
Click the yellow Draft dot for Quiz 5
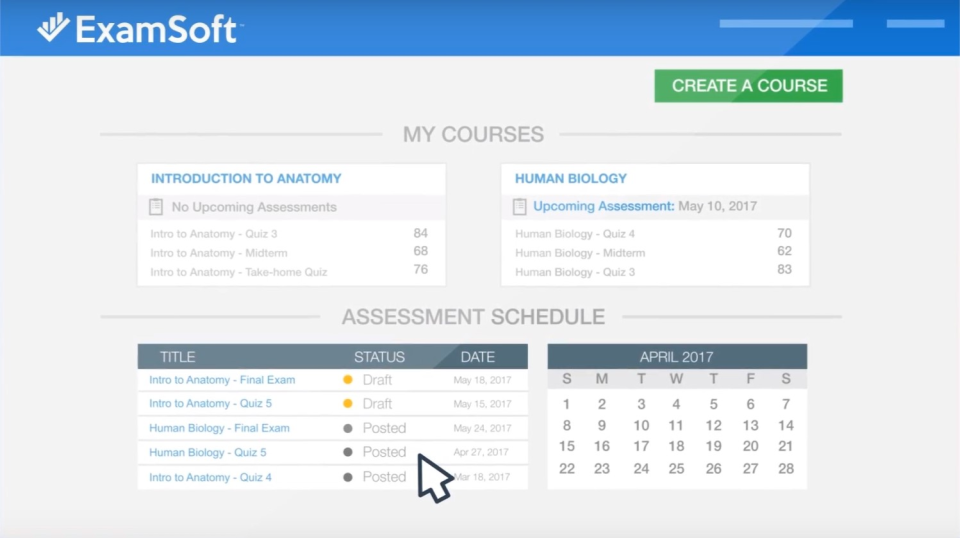tap(348, 404)
